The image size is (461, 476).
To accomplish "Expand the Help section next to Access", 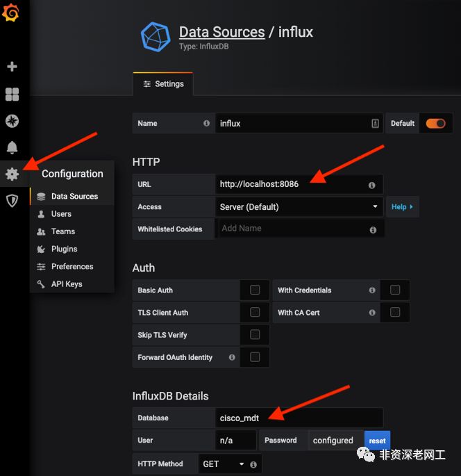I will [403, 207].
